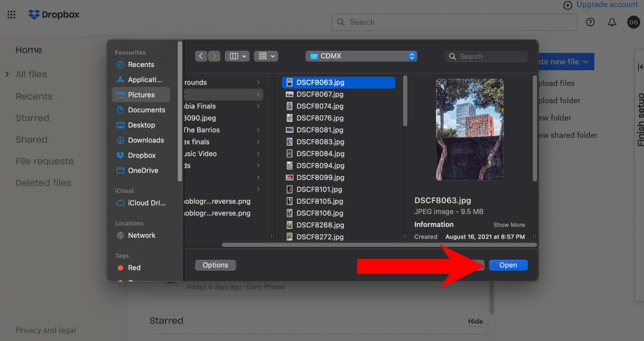Open the notifications bell
The width and height of the screenshot is (644, 341).
[x=612, y=22]
